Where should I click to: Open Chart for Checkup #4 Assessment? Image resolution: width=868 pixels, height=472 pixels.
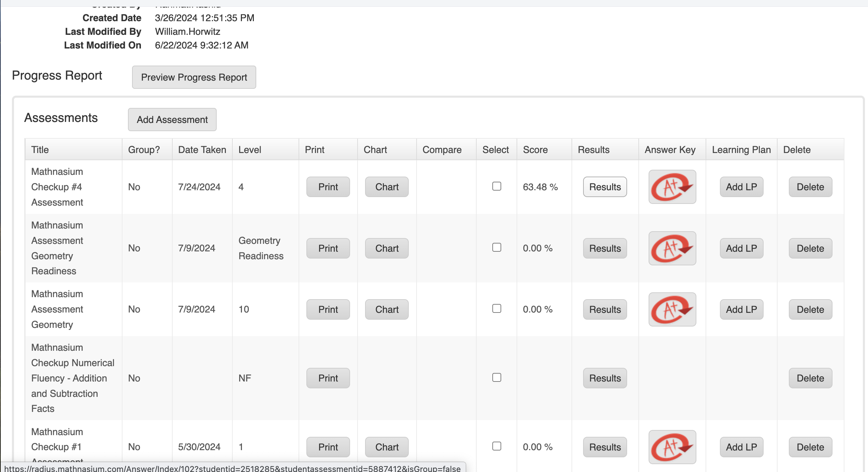387,187
